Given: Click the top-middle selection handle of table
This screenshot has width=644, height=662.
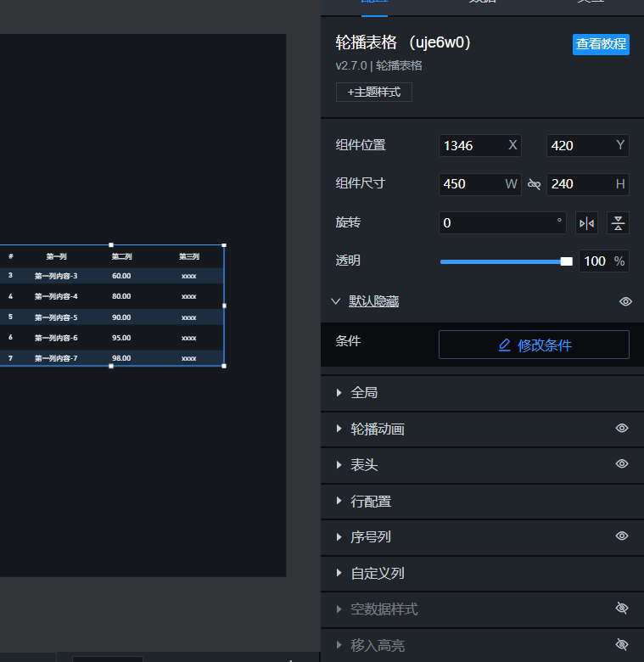Looking at the screenshot, I should (111, 245).
